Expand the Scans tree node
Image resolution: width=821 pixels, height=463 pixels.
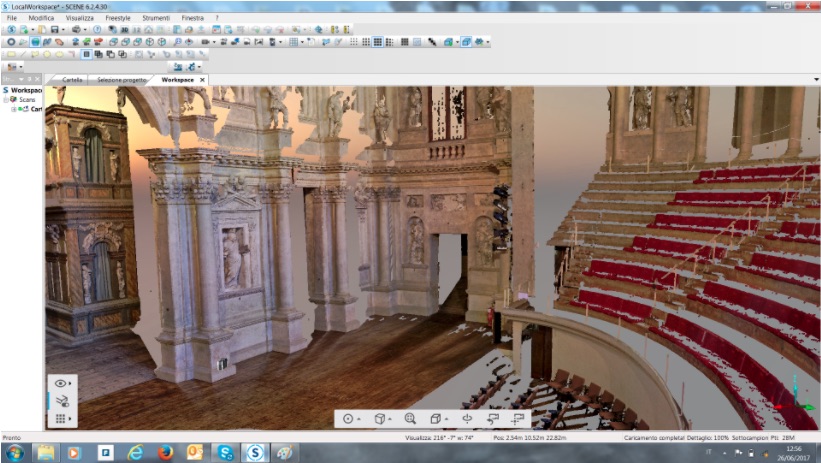(6, 100)
